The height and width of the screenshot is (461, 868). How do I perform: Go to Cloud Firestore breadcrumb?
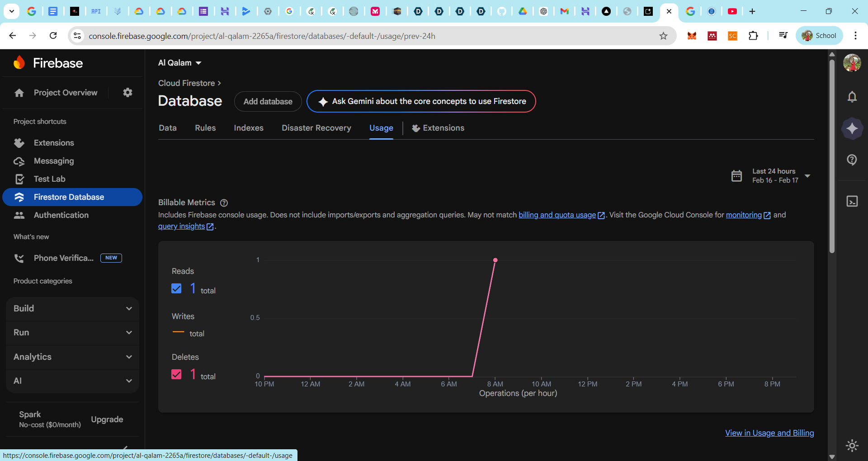[187, 83]
